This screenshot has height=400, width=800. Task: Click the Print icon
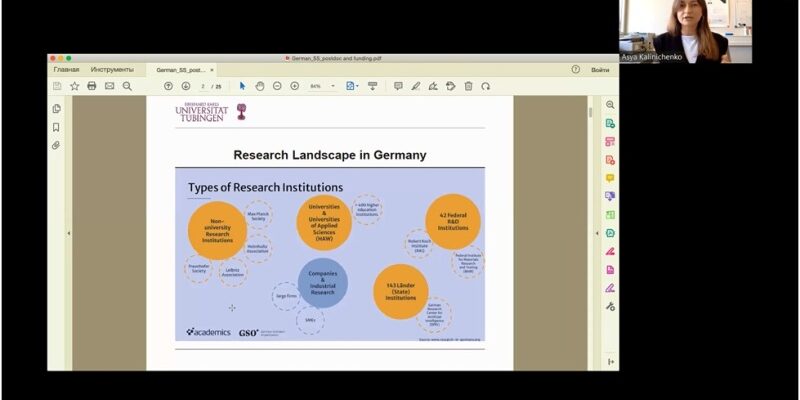pos(92,86)
